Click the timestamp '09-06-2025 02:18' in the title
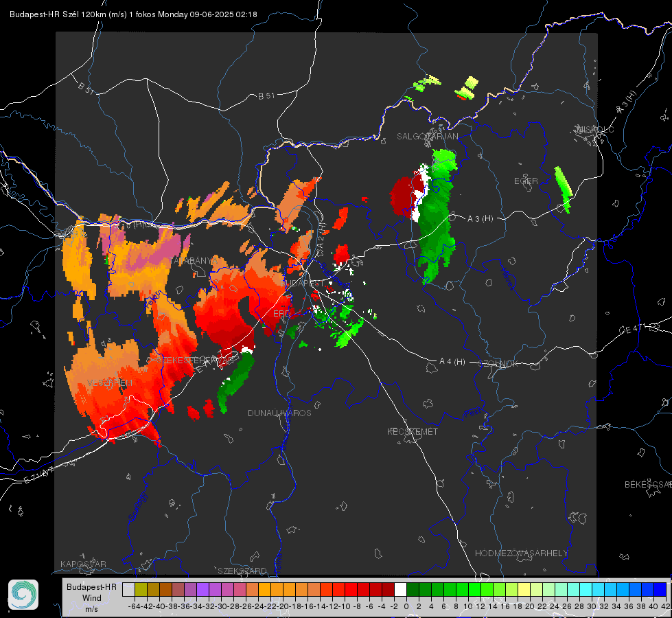Viewport: 672px width, 618px height. 223,14
